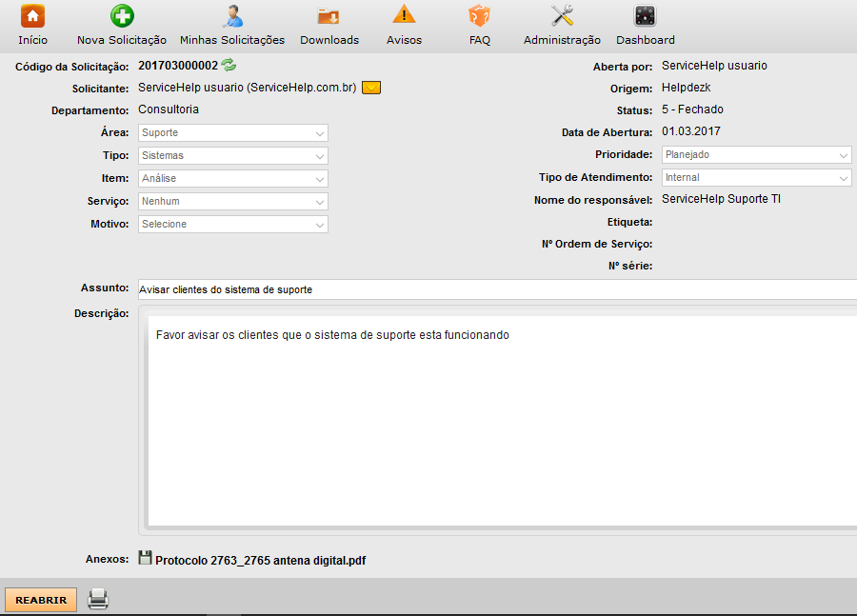Print the request using printer icon
The image size is (857, 616).
98,599
